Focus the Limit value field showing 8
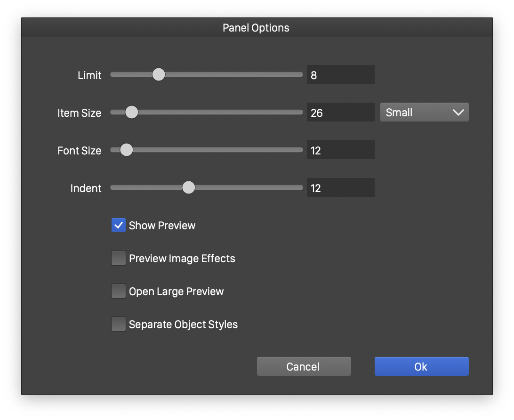 [340, 75]
